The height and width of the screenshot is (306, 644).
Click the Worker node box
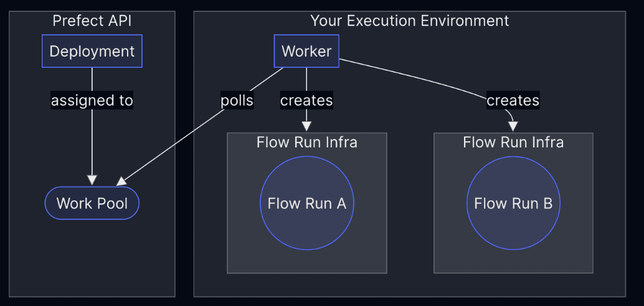click(x=306, y=51)
